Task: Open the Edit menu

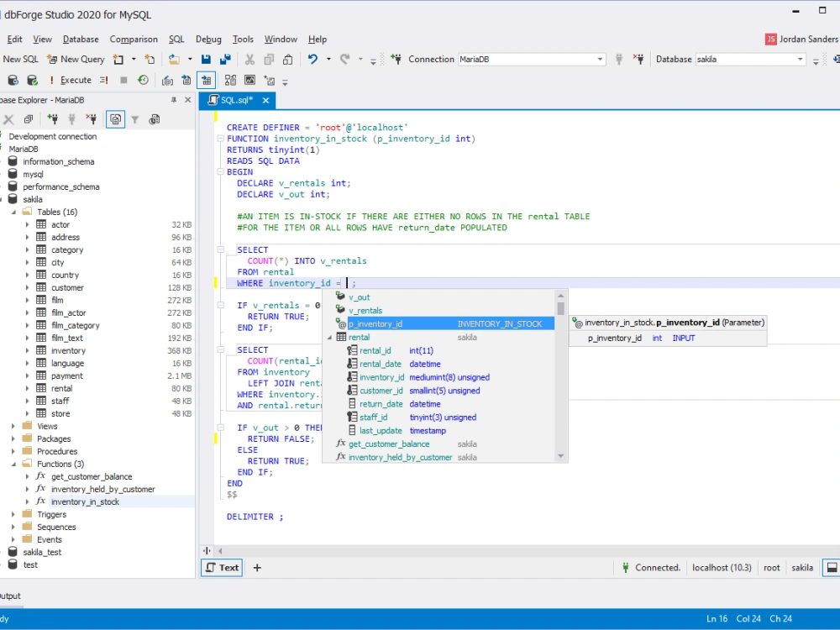Action: coord(14,39)
